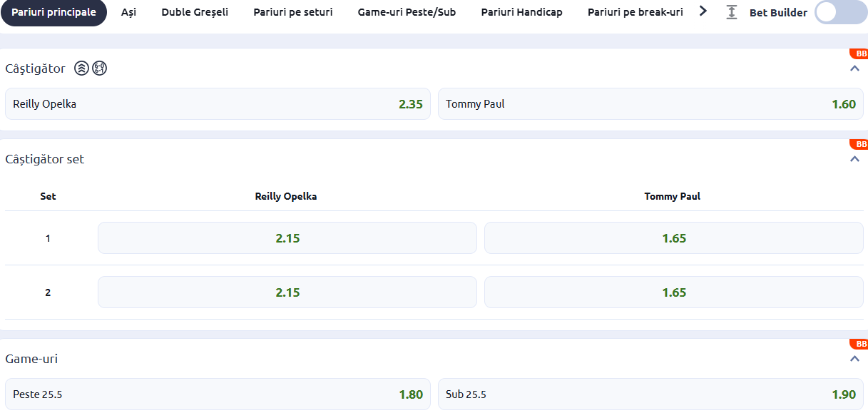Select Reilly Opelka to win set 2

coord(287,292)
